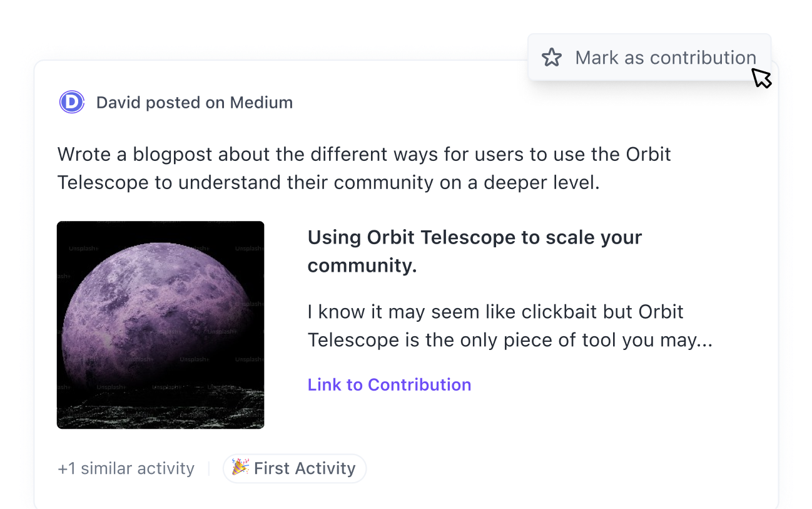
Task: Click the description line "Telescope to understand their community"
Action: click(328, 182)
